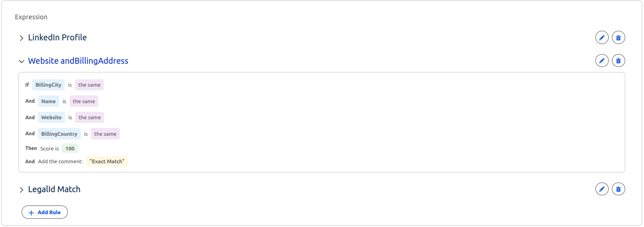Collapse the Website andBillingAddress rule chevron
Screen dimensions: 644x227
coord(21,61)
